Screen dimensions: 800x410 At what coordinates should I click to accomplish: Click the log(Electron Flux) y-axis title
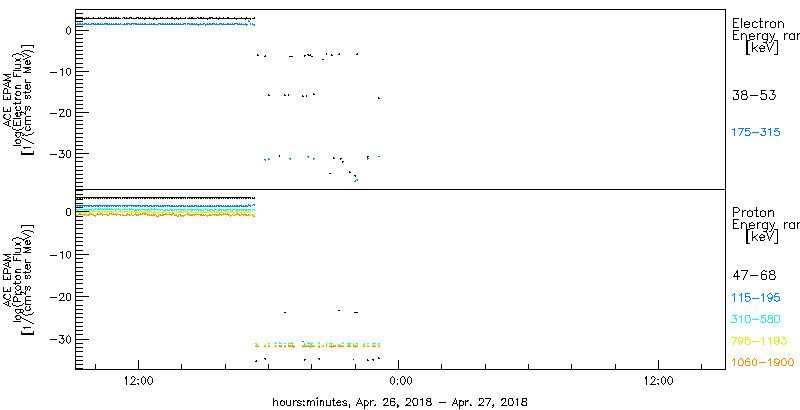click(19, 99)
